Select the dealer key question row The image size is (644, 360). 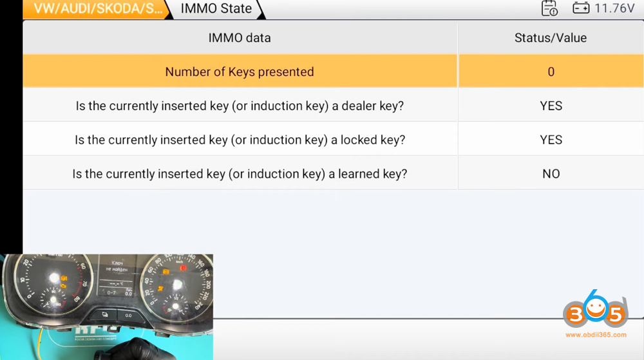[x=240, y=106]
